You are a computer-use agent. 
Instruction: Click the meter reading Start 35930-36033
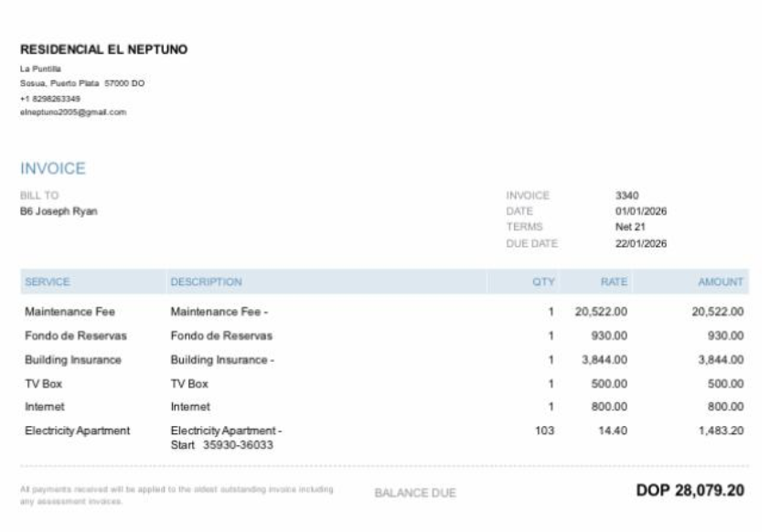(222, 445)
